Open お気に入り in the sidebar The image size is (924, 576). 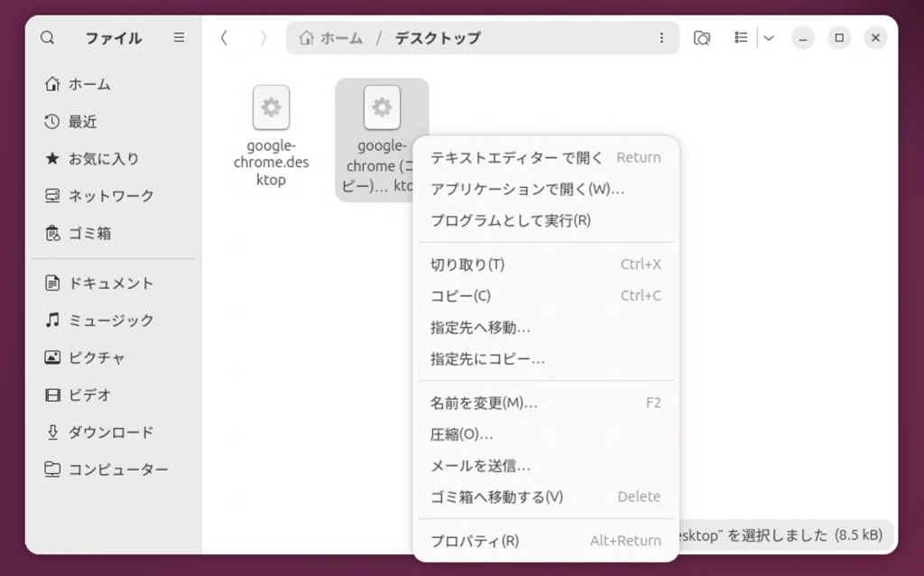104,159
